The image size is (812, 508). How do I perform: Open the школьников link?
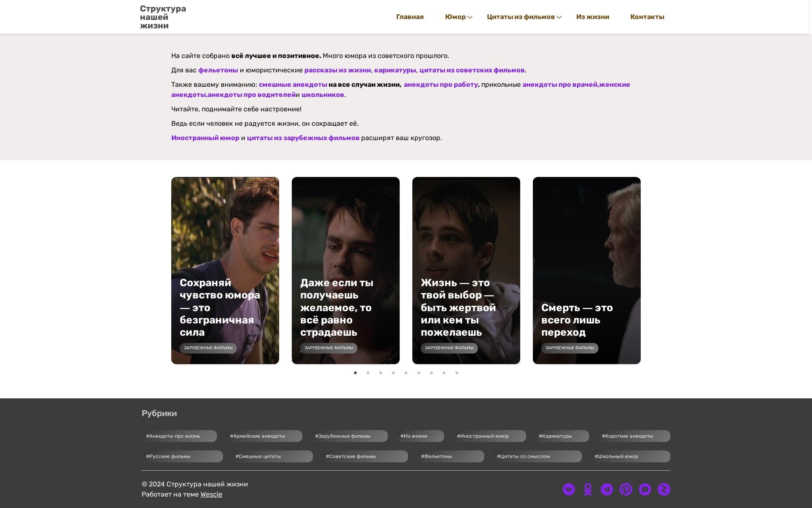(x=323, y=95)
